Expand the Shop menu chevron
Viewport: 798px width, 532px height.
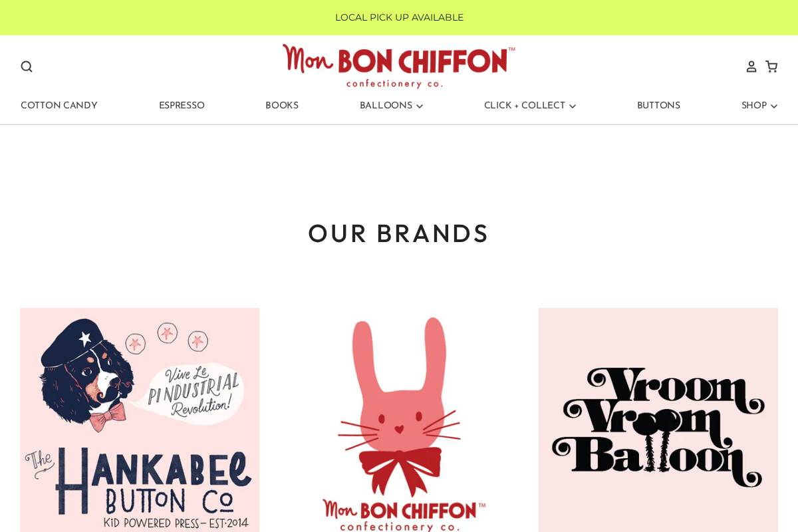774,106
